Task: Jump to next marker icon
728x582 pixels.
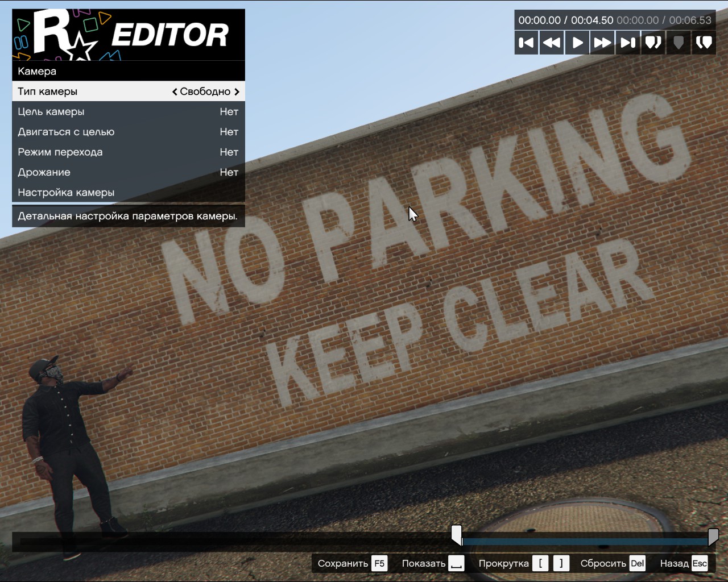Action: 704,43
